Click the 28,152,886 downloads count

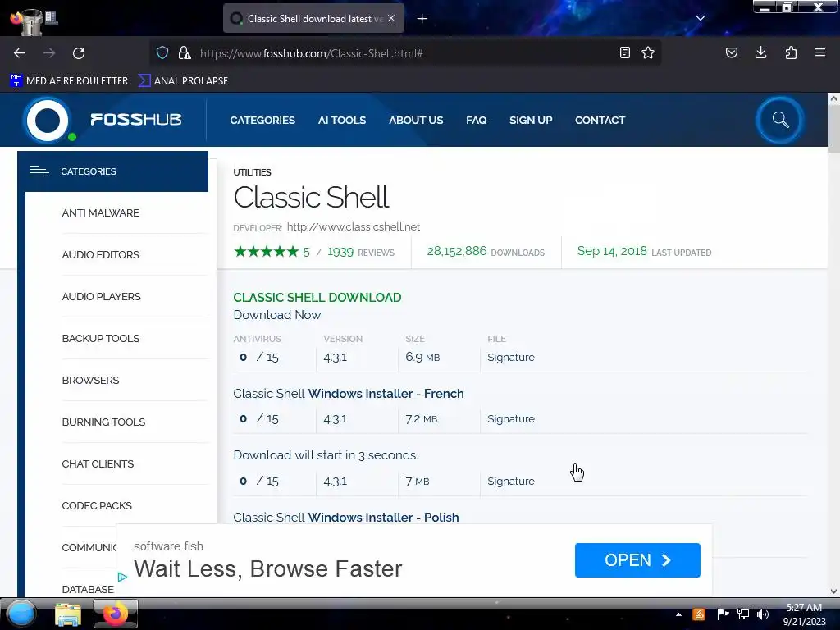coord(456,251)
